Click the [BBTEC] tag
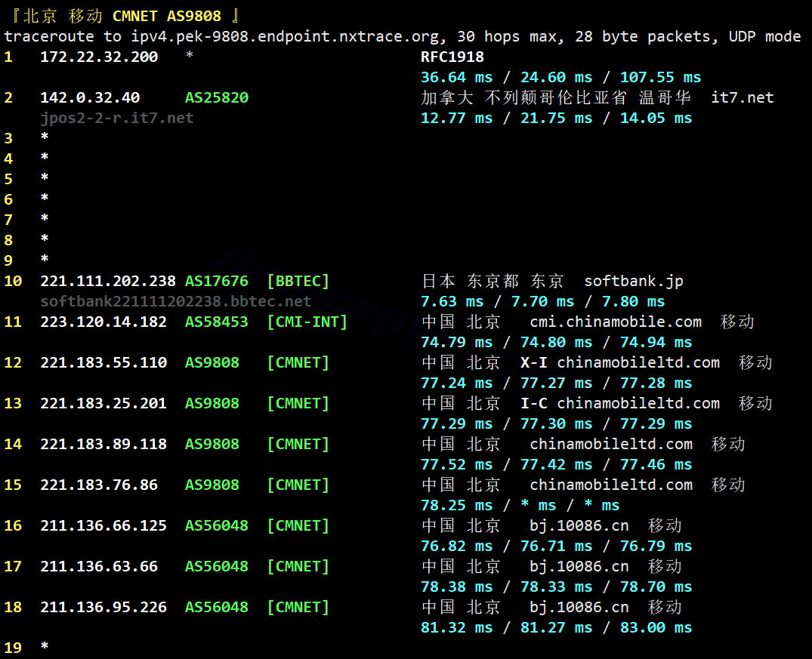 (298, 281)
